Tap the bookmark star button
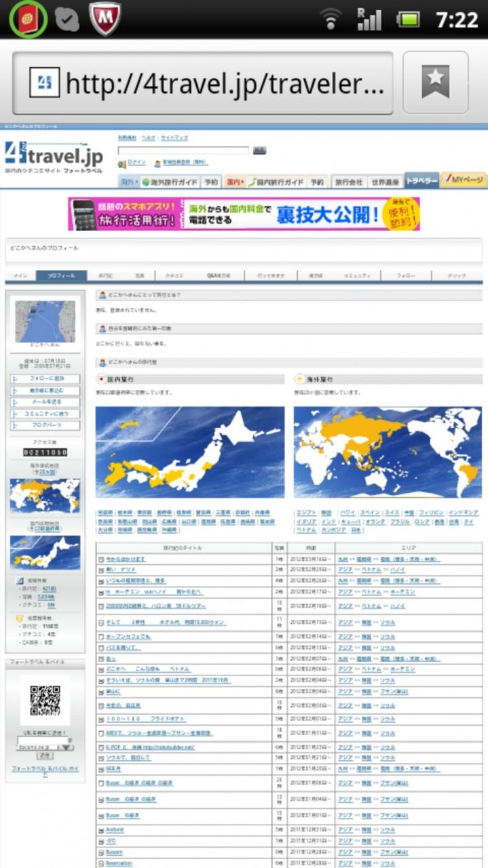Viewport: 488px width, 868px height. (x=435, y=83)
